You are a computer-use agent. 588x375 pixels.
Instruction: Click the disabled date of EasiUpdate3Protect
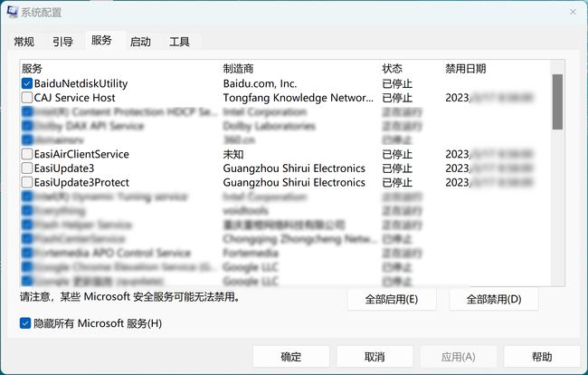coord(489,182)
